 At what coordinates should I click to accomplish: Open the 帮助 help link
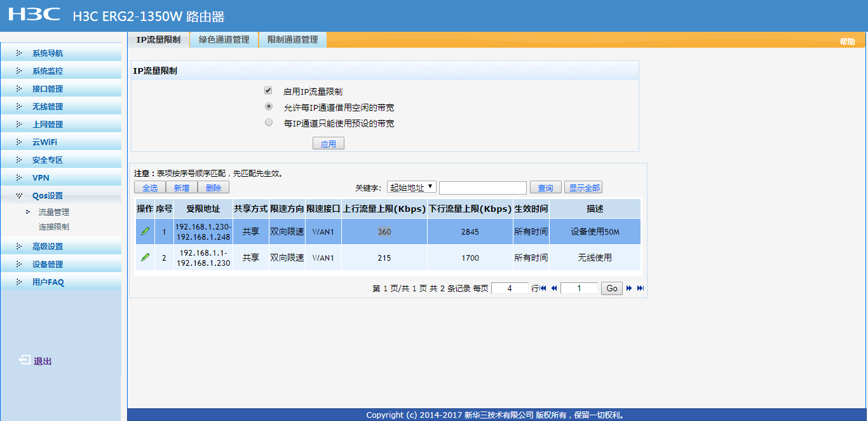847,41
